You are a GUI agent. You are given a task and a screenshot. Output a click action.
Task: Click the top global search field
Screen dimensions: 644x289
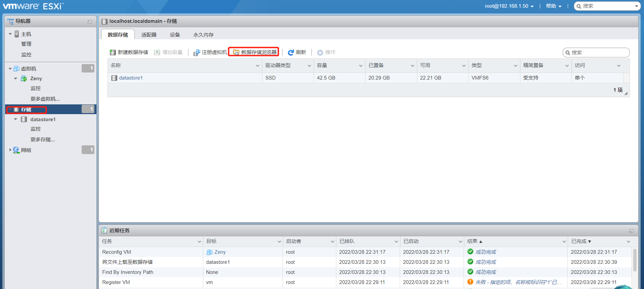(x=607, y=6)
